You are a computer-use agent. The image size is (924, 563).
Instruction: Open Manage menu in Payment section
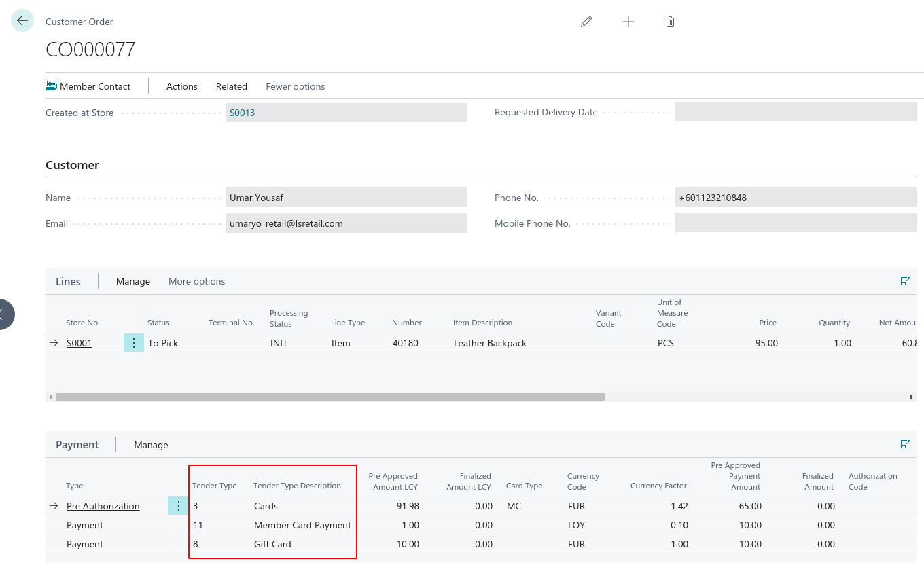[151, 445]
